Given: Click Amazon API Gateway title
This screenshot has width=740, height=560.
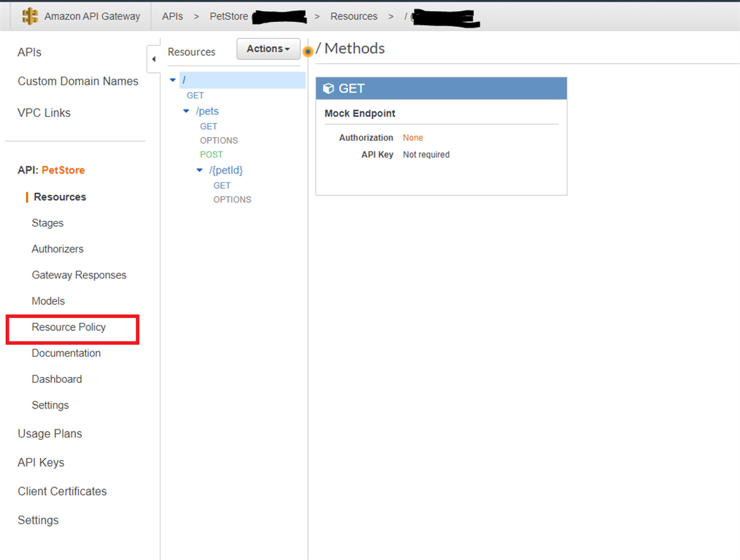Looking at the screenshot, I should 92,16.
